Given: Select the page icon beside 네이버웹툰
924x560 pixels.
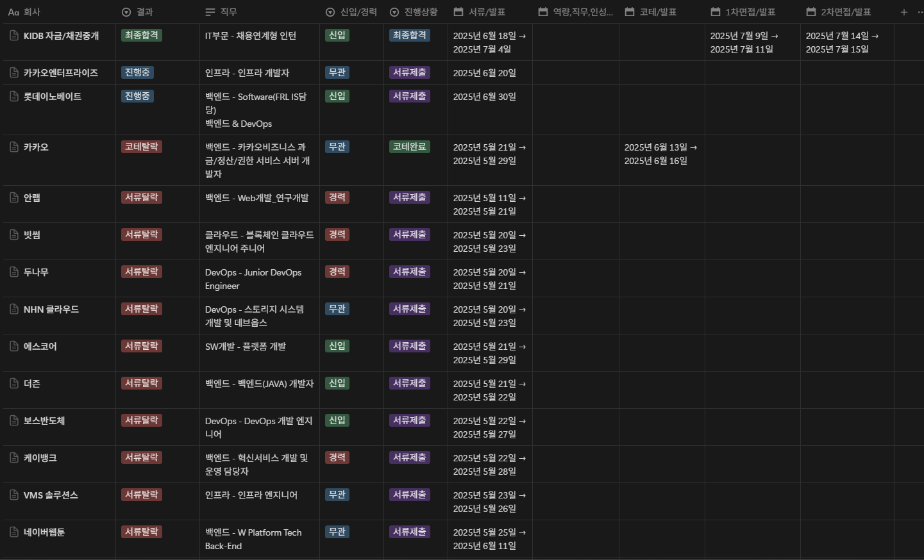Looking at the screenshot, I should [x=14, y=532].
